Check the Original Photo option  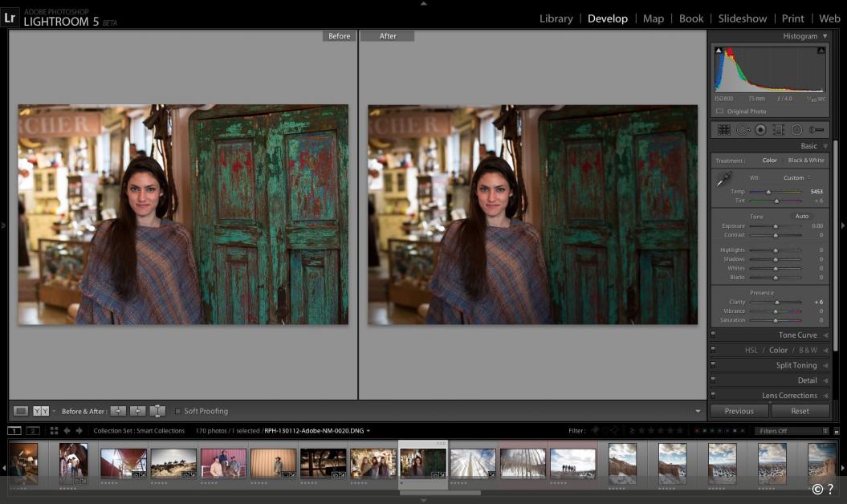tap(720, 111)
